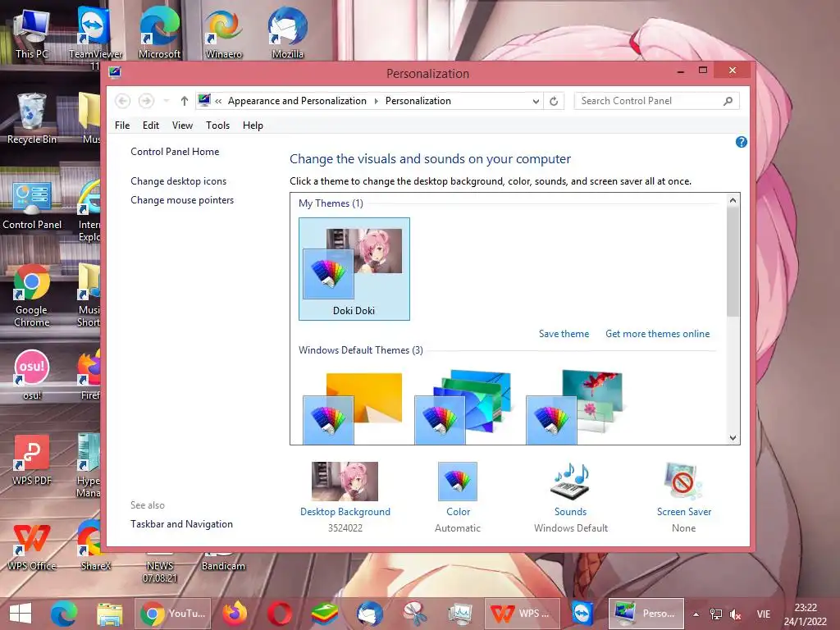This screenshot has width=840, height=630.
Task: Click the muted volume tray icon
Action: pos(736,614)
